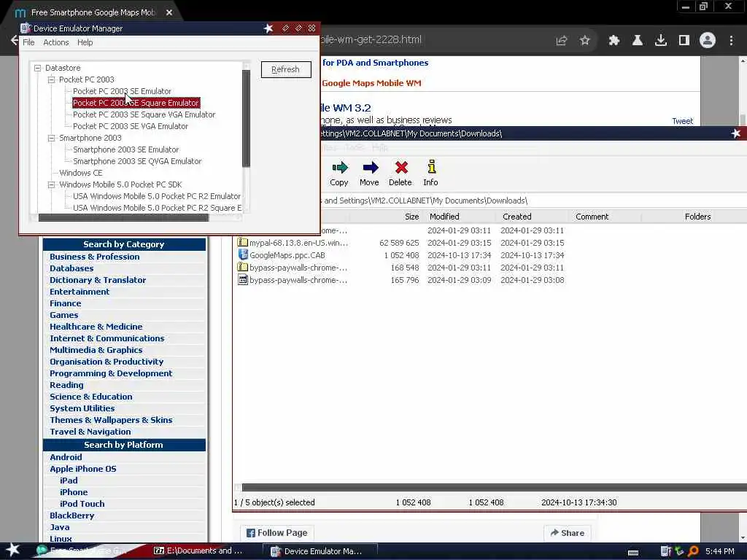Screen dimensions: 747x560
Task: Open the Actions menu
Action: [55, 42]
